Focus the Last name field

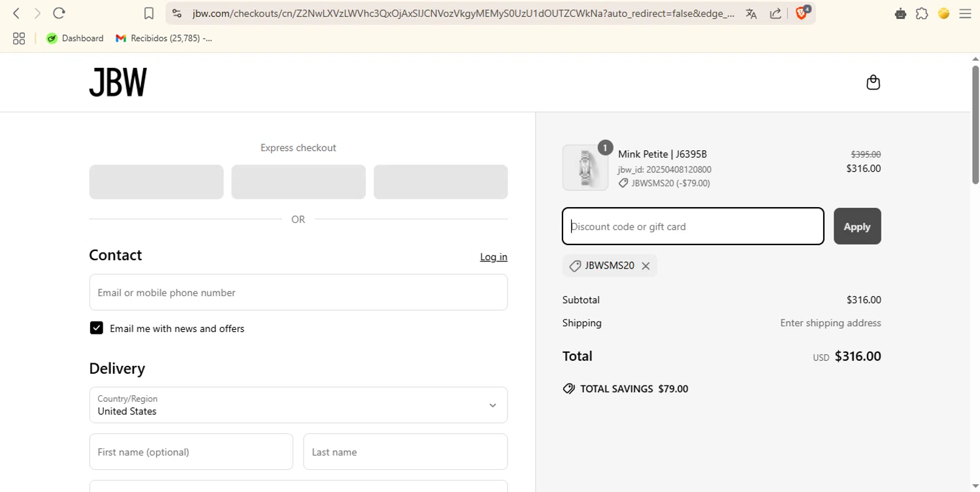tap(405, 451)
